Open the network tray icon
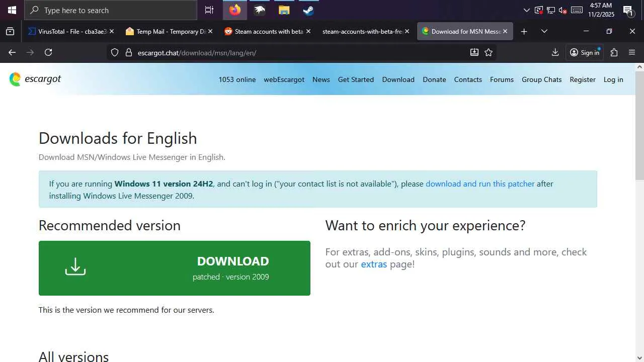This screenshot has height=362, width=644. point(551,10)
